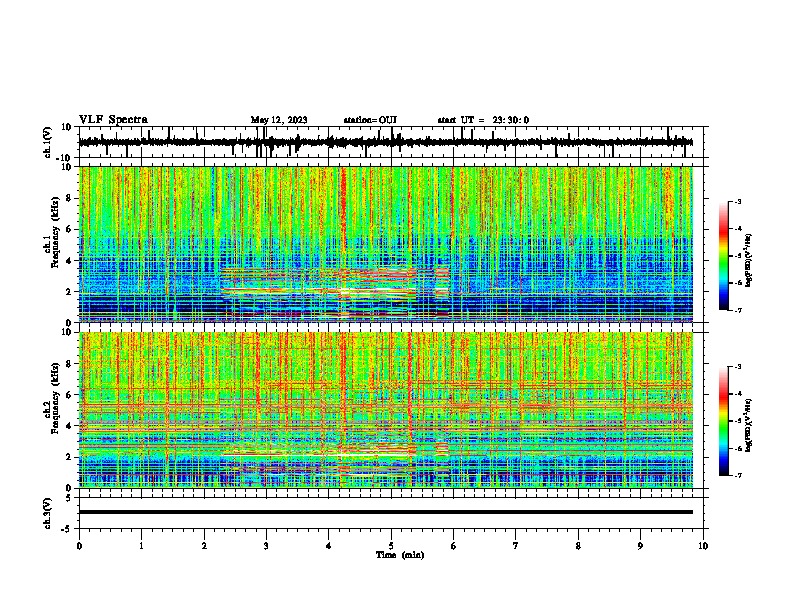Click the "10" tick on the time axis
Screen dimensions: 792x612
tap(703, 546)
